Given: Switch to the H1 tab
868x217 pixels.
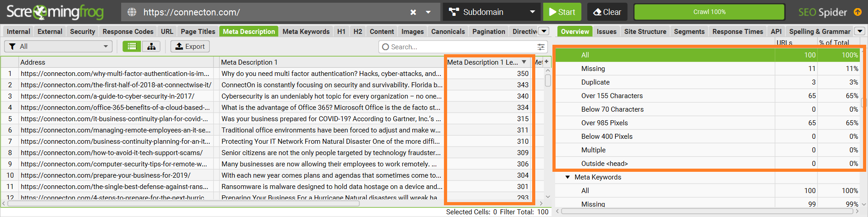Looking at the screenshot, I should [x=341, y=31].
